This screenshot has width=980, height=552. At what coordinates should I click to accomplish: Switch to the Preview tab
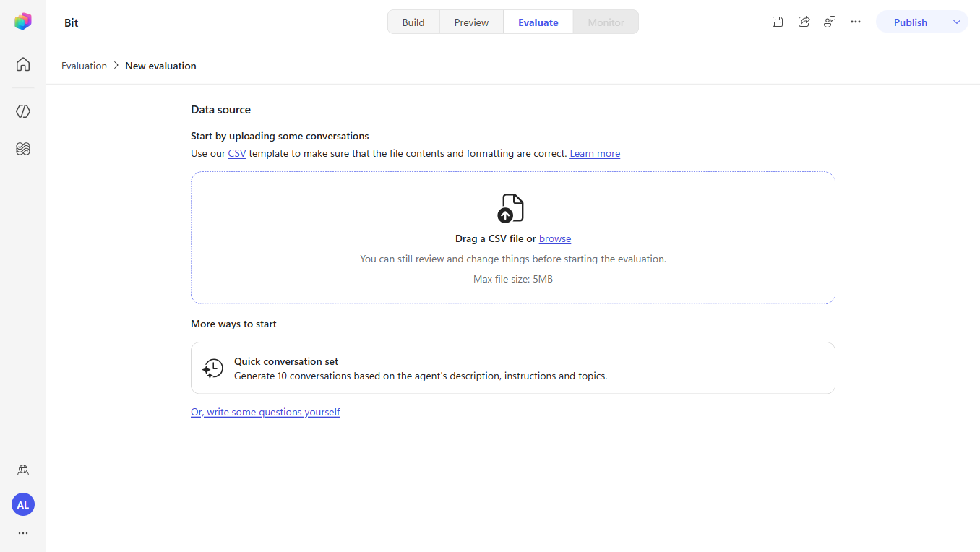[471, 22]
